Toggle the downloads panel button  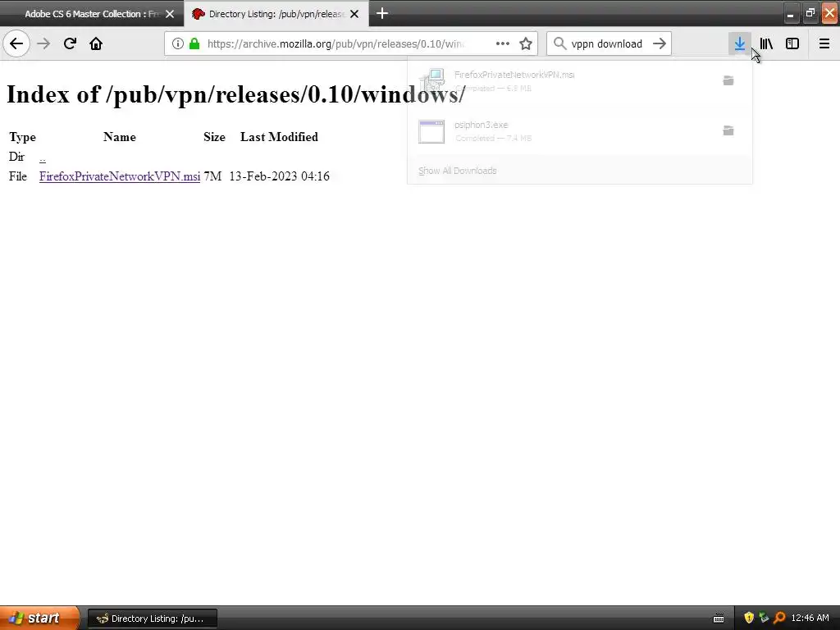740,43
